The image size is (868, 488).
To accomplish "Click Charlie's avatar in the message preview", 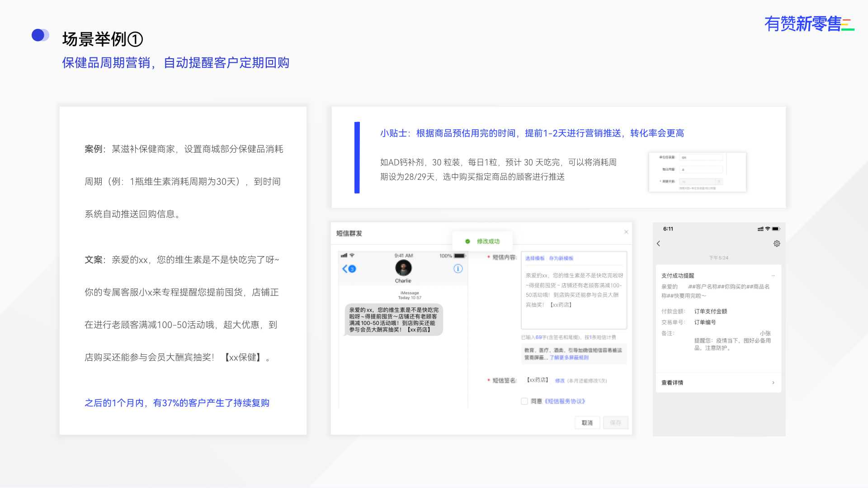I will coord(403,268).
